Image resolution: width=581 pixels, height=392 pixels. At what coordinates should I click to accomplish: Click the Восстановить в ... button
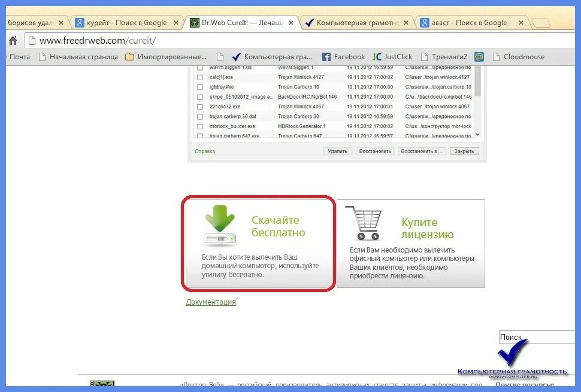point(422,151)
